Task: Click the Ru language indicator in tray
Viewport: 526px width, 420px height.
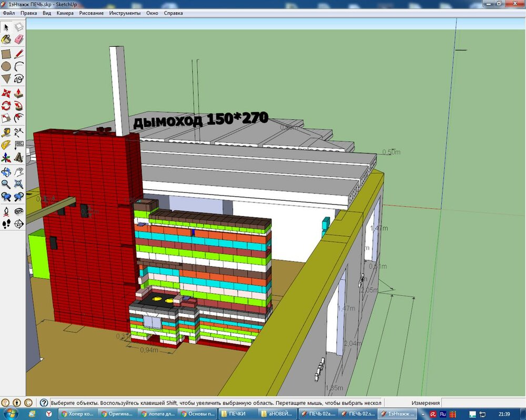Action: [x=443, y=414]
